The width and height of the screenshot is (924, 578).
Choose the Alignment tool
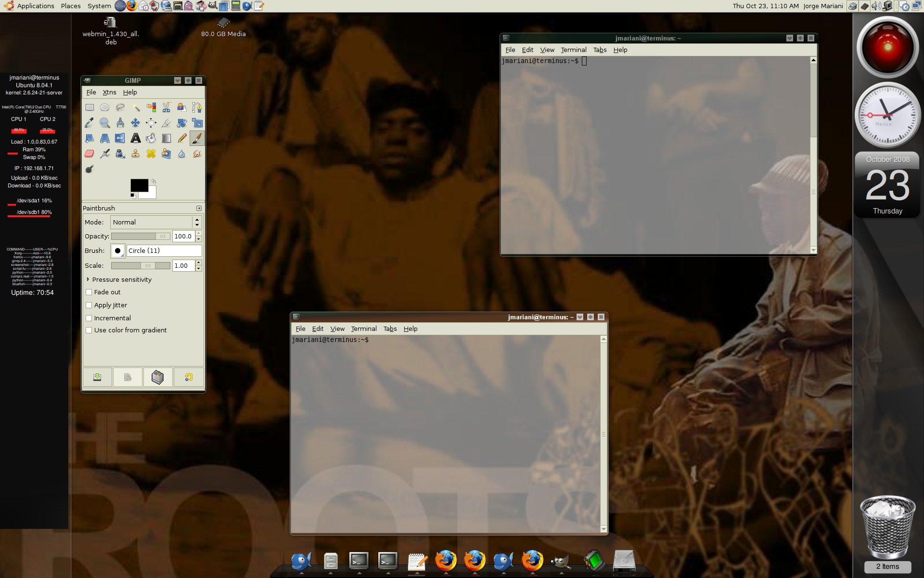pyautogui.click(x=151, y=123)
